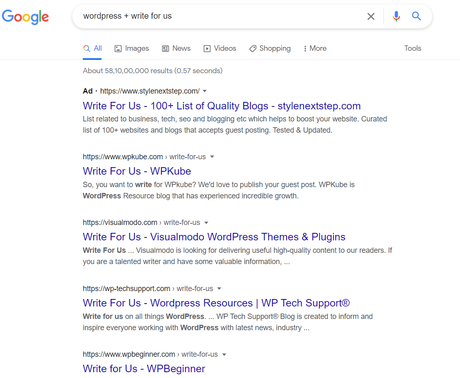
Task: Click the search query input field
Action: [220, 16]
